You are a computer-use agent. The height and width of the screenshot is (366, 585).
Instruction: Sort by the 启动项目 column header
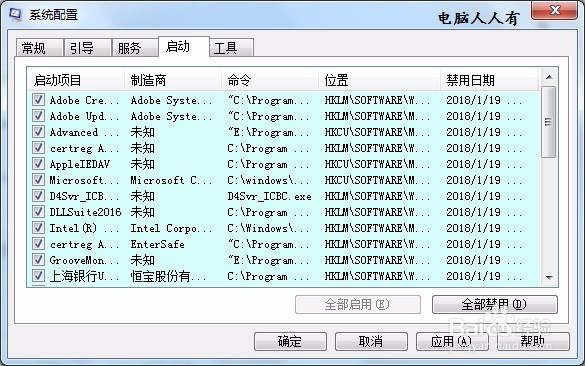[x=76, y=80]
